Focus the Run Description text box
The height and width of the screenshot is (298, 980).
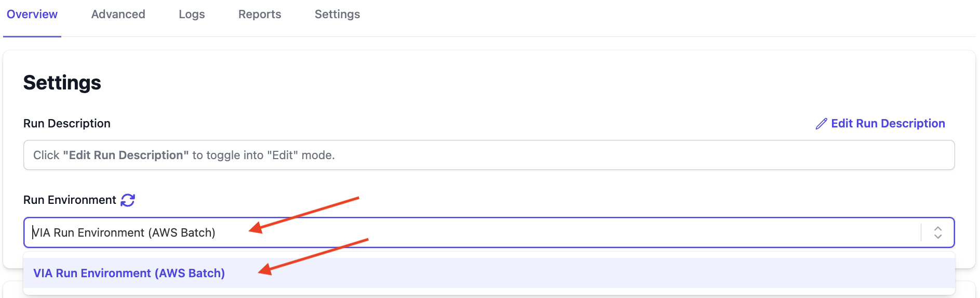pos(488,155)
